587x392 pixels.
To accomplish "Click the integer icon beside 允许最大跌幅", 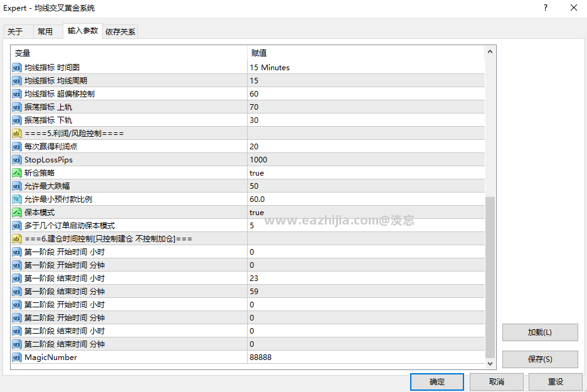I will [x=16, y=186].
